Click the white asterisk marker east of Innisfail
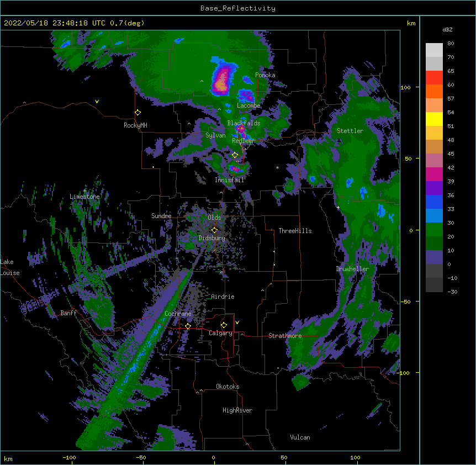Viewport: 476px width, 465px height. [277, 167]
